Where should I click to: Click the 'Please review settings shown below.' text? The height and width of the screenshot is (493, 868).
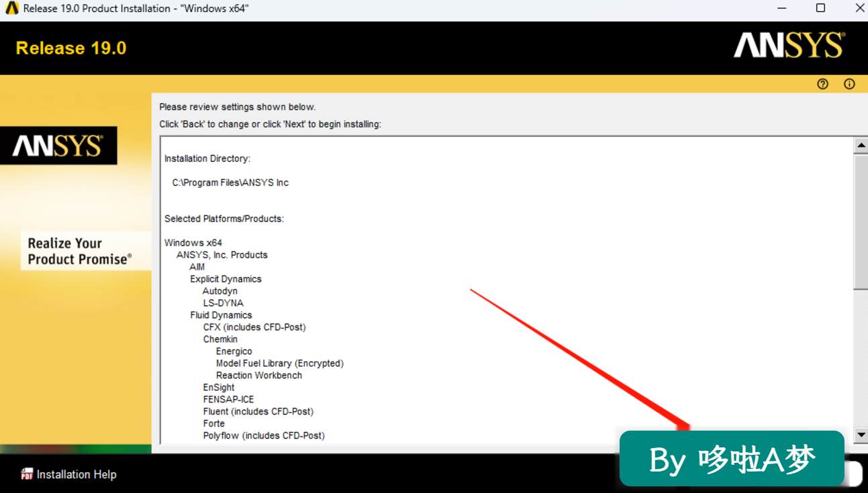pos(238,107)
